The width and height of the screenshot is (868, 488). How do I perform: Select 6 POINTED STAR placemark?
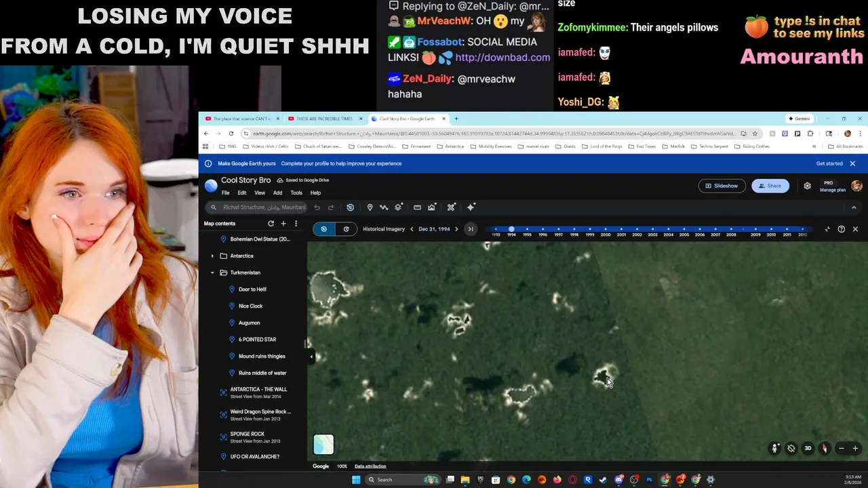[257, 340]
